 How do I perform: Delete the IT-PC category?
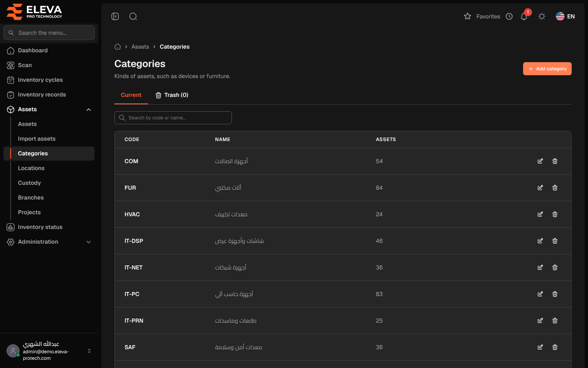point(555,294)
